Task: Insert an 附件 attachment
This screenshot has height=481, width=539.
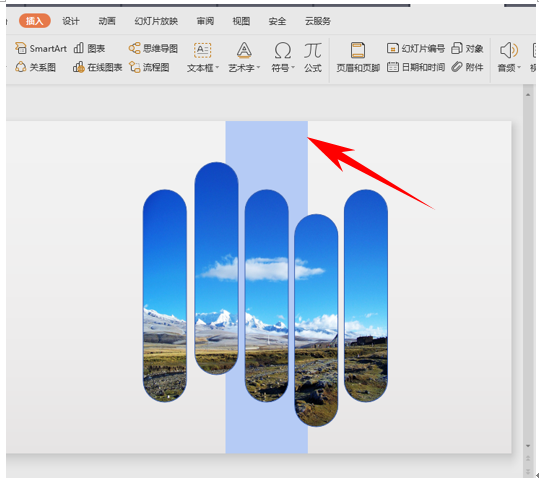Action: tap(468, 67)
